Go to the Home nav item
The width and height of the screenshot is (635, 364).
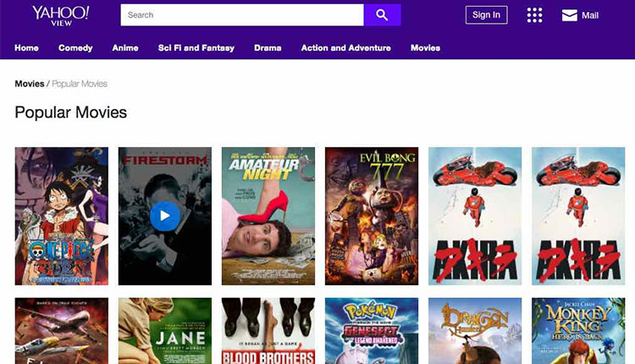pos(27,47)
